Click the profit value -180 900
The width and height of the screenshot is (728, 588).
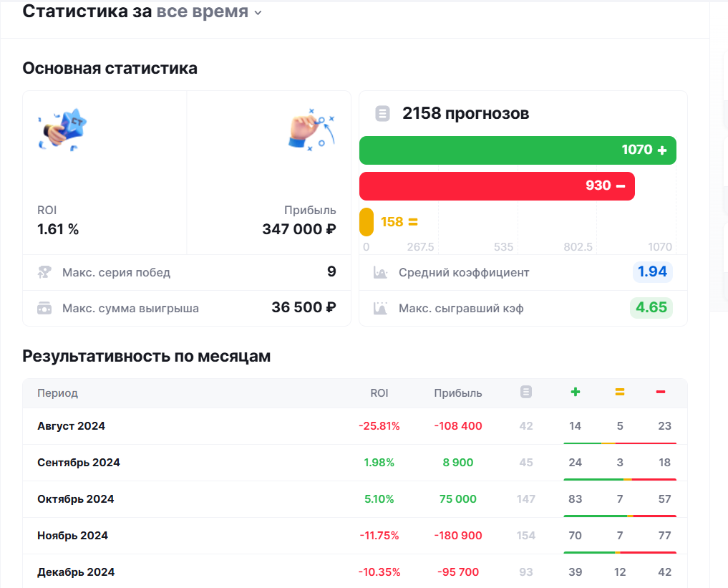(458, 536)
